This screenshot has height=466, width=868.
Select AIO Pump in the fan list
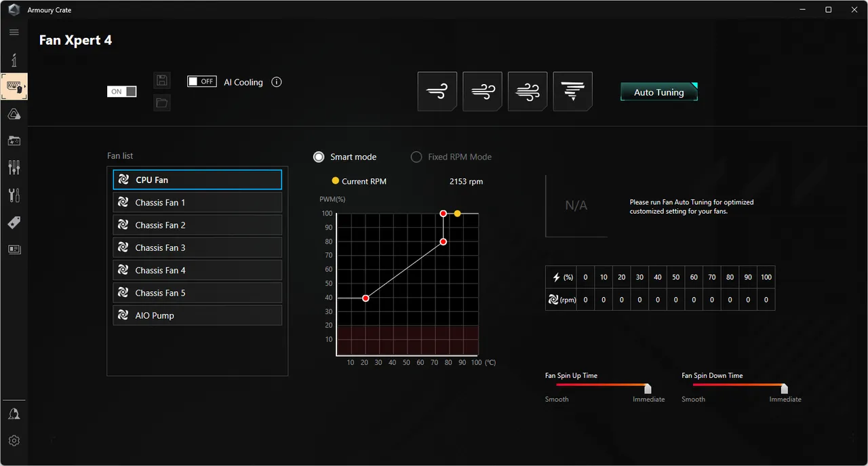point(197,315)
